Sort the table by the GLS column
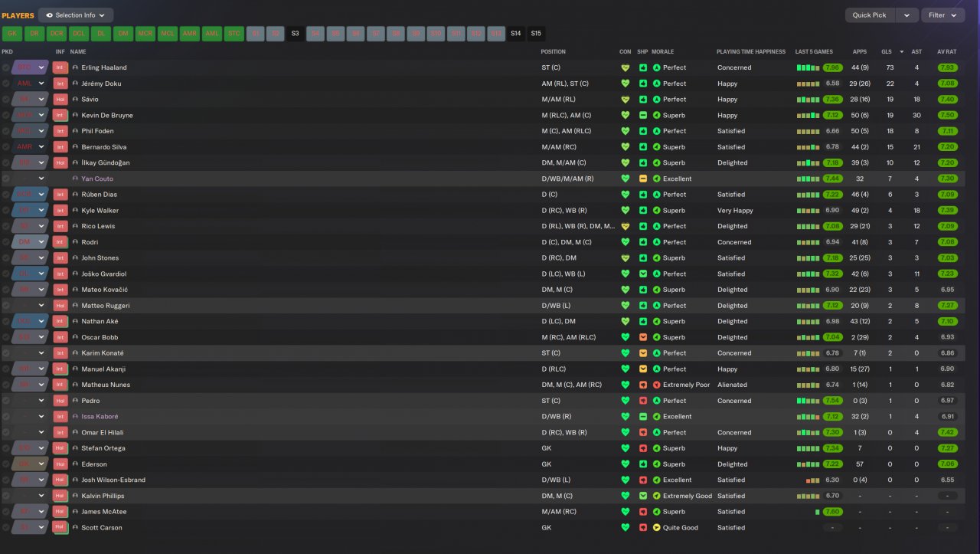The image size is (980, 554). click(x=887, y=52)
